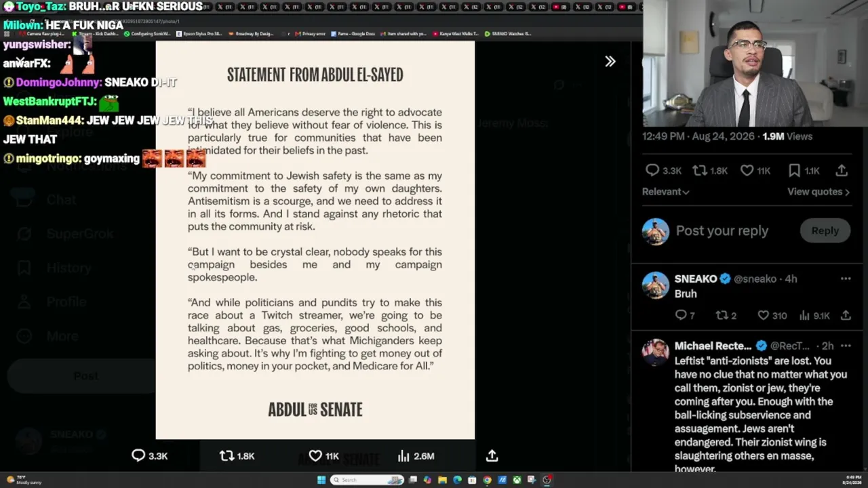Open the Privacy error bookmark
This screenshot has height=488, width=868.
tap(311, 33)
